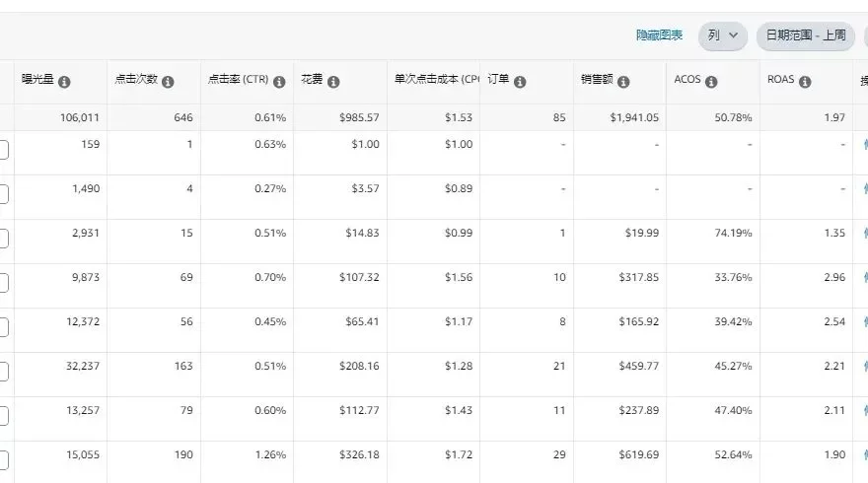
Task: Sort by ACOS column header
Action: click(x=687, y=79)
